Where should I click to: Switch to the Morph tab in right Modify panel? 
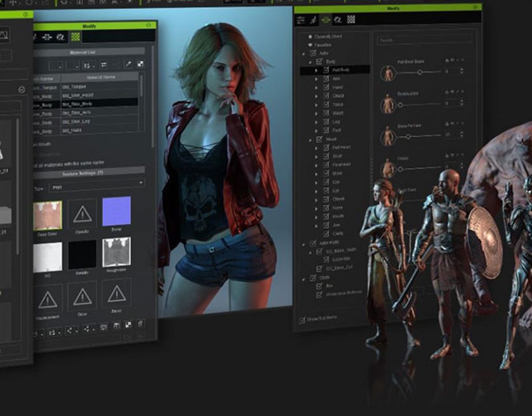click(x=326, y=20)
